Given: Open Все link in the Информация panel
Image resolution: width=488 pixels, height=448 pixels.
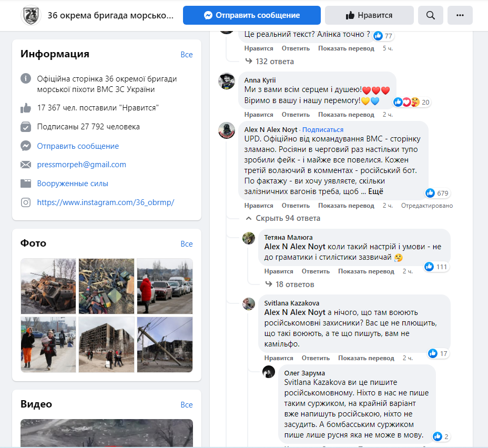Looking at the screenshot, I should tap(187, 55).
